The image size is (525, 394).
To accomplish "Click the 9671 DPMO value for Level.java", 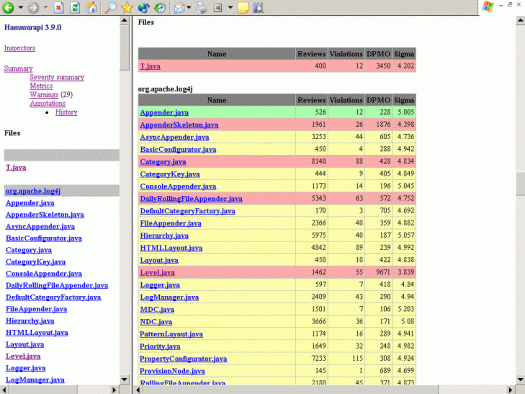I will point(382,272).
